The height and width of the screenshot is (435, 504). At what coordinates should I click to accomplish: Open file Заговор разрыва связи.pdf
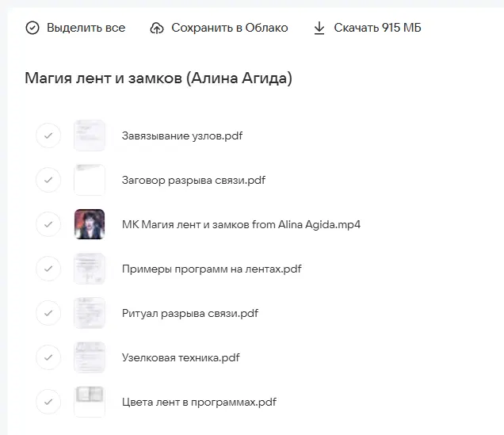[193, 180]
